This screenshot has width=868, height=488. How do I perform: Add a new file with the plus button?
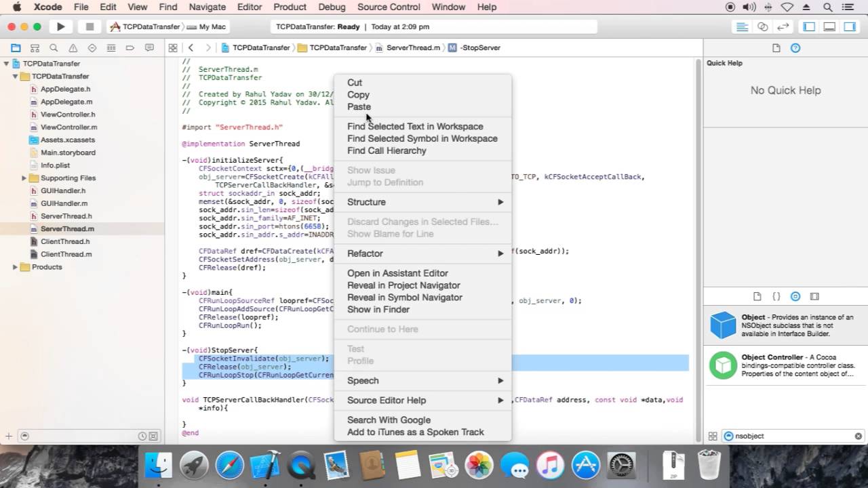(9, 436)
